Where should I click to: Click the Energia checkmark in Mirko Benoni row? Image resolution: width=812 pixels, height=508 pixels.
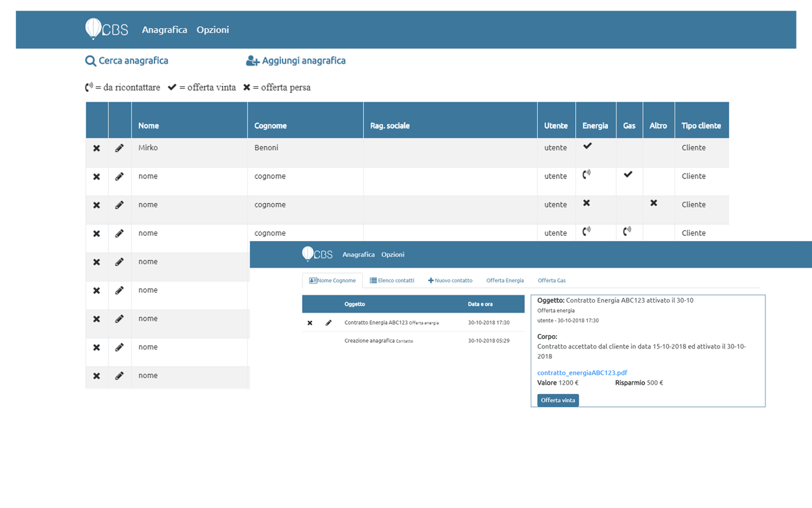click(587, 146)
